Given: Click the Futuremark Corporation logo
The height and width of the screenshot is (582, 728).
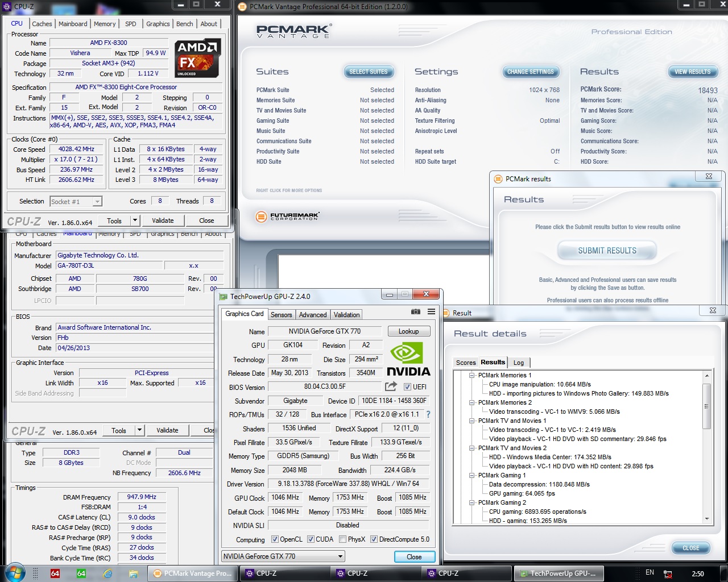Looking at the screenshot, I should point(287,217).
